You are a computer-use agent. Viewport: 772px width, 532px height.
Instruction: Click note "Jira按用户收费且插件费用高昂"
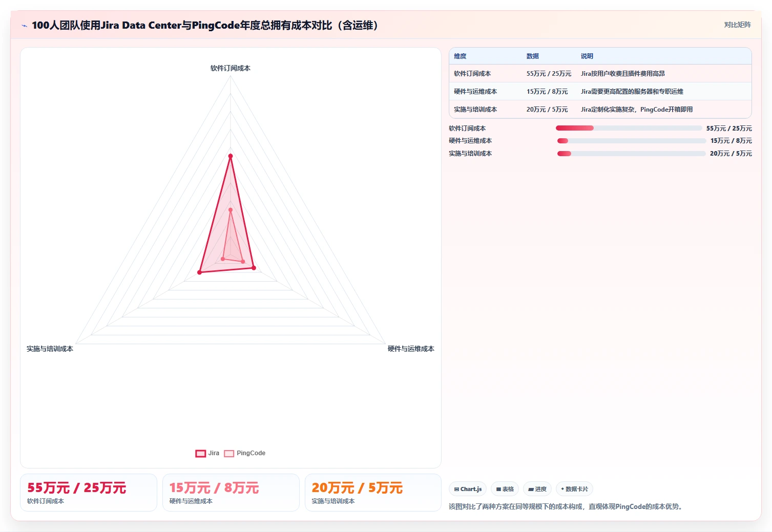pyautogui.click(x=623, y=74)
